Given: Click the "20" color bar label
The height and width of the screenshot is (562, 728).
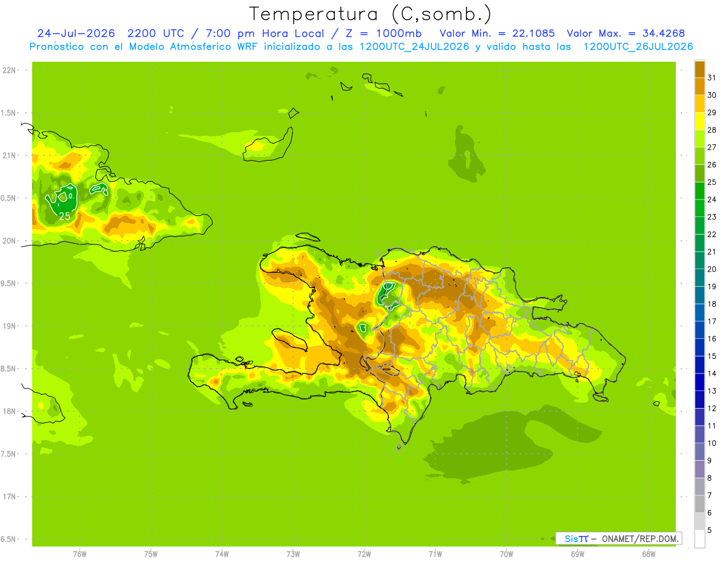Looking at the screenshot, I should pyautogui.click(x=712, y=269).
